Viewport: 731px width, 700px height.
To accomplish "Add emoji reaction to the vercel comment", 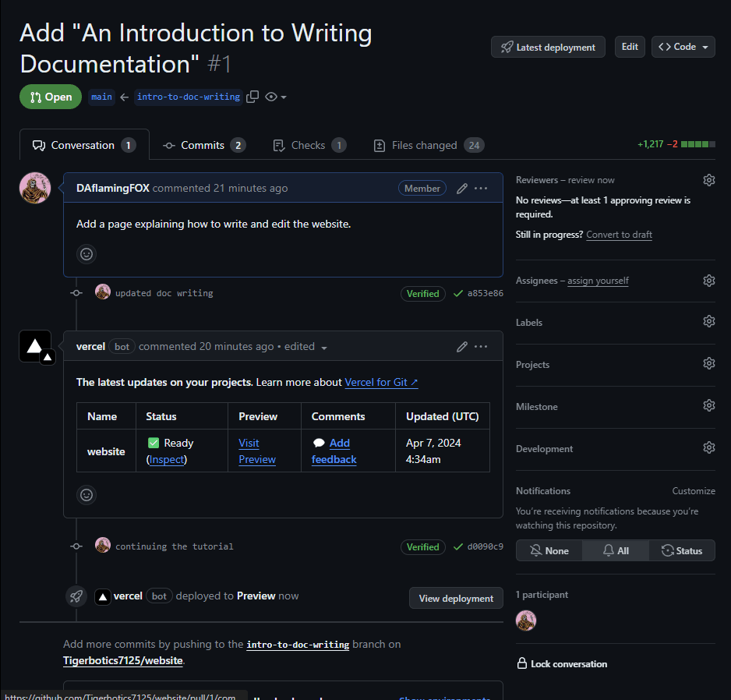I will (x=87, y=495).
